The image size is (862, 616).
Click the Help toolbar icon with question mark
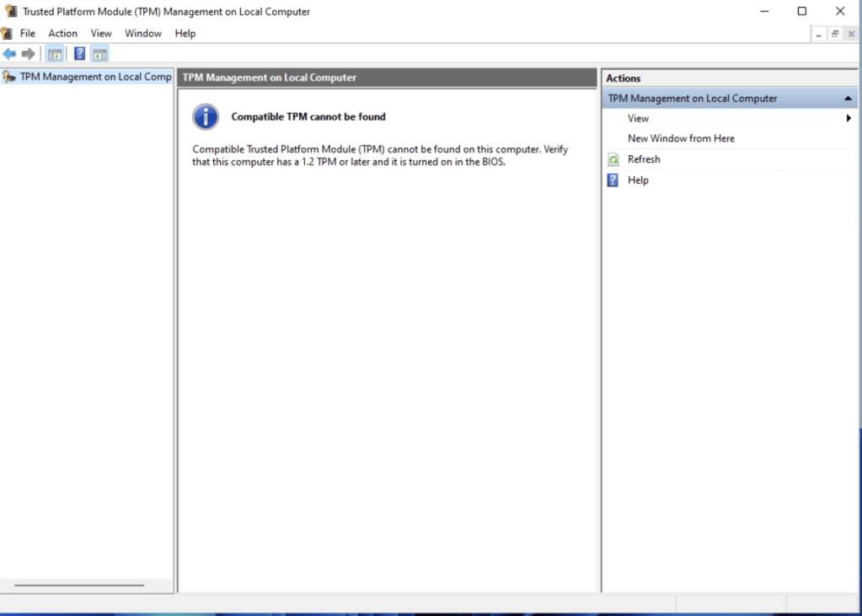coord(78,53)
